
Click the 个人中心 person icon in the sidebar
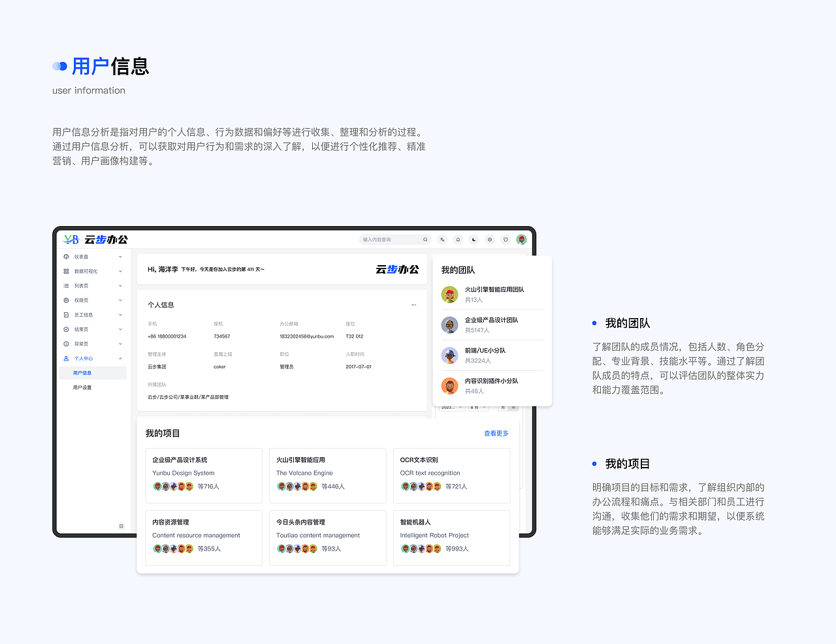click(x=66, y=358)
